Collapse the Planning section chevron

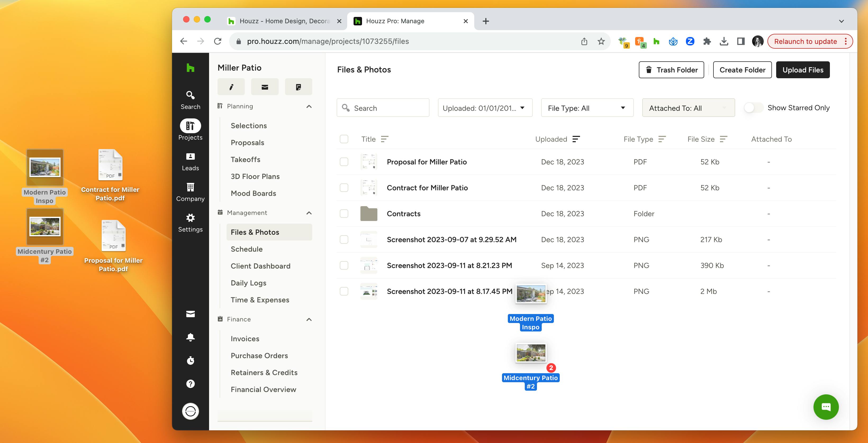309,106
